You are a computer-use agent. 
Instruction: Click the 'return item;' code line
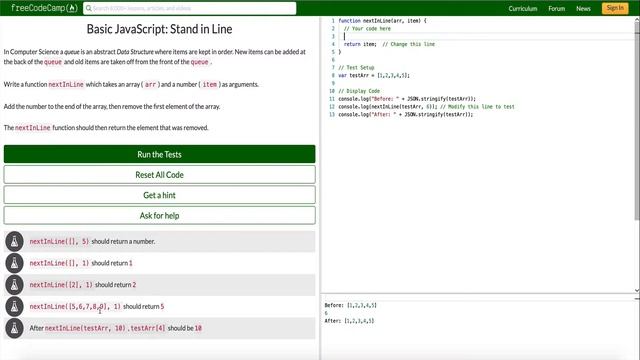(x=389, y=44)
